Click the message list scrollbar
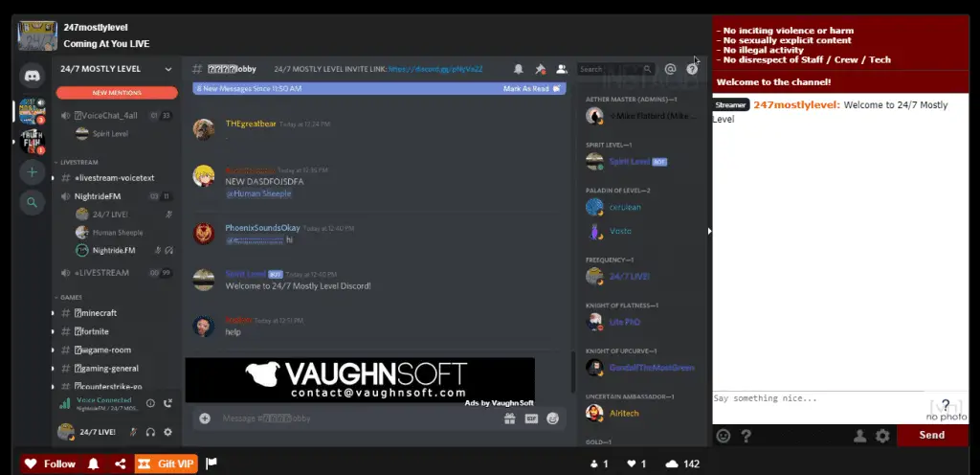 pyautogui.click(x=572, y=372)
